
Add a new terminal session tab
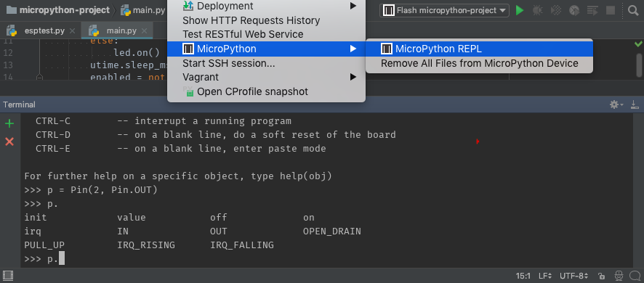[9, 123]
